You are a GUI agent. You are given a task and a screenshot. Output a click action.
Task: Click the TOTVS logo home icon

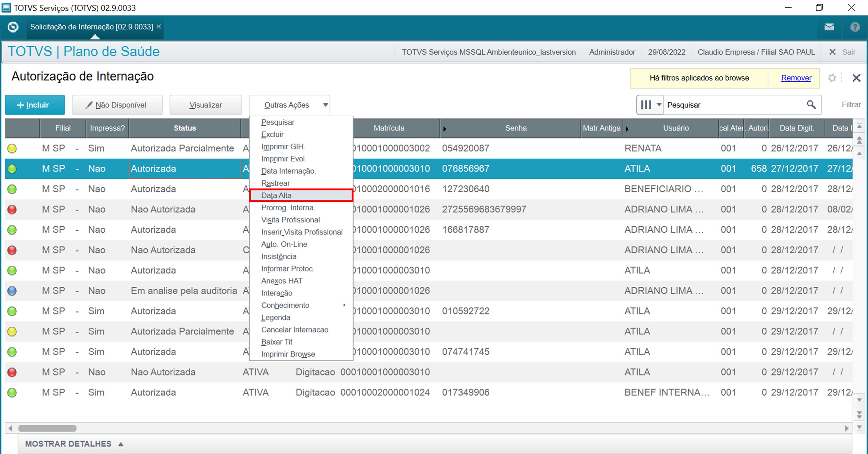(x=13, y=27)
